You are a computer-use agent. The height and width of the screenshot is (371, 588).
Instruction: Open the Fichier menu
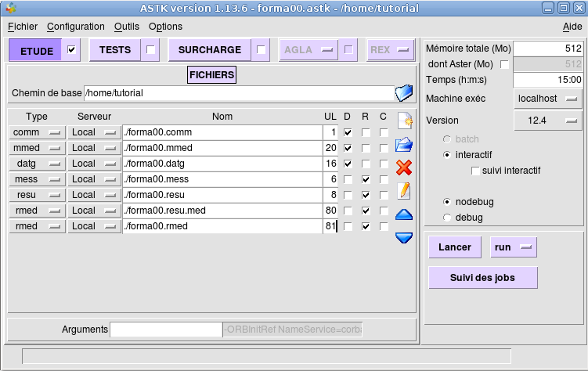tap(23, 27)
